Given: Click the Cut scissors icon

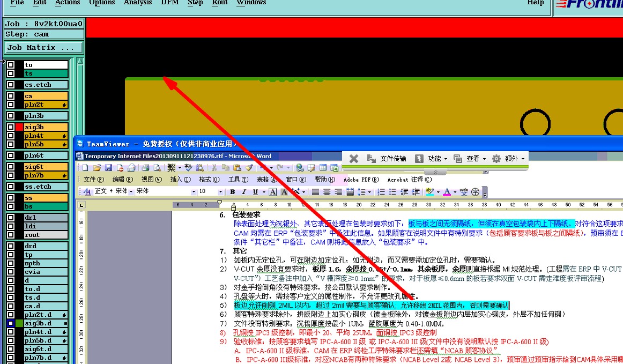Looking at the screenshot, I should (x=214, y=168).
